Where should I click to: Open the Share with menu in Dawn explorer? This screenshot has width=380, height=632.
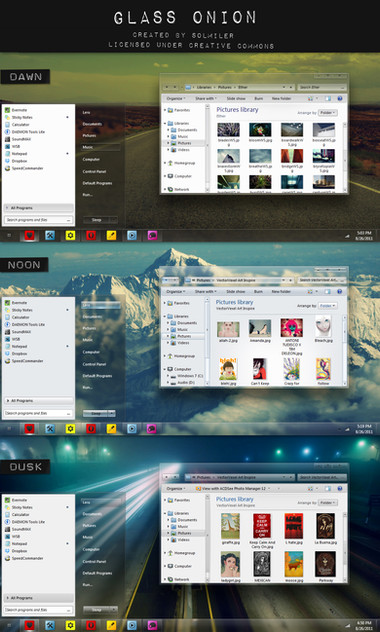pos(206,98)
